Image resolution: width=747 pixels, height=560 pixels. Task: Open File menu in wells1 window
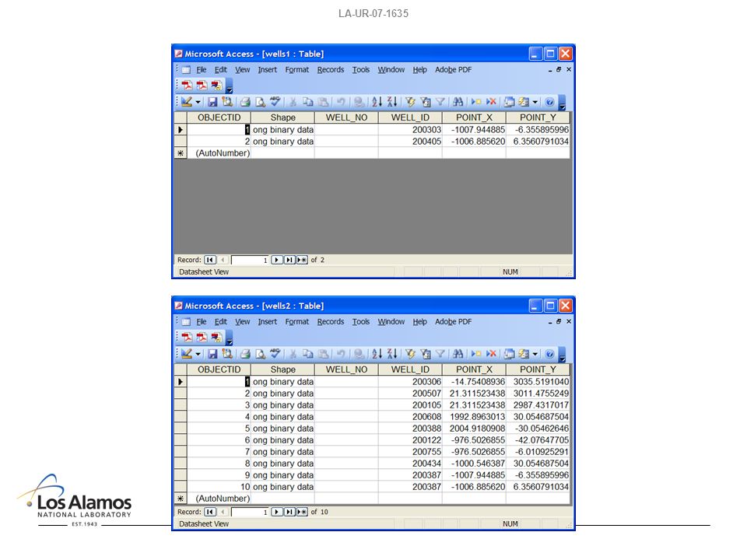coord(202,69)
